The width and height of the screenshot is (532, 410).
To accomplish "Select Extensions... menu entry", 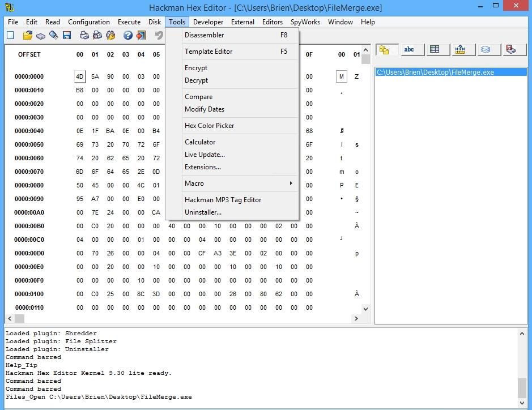I will pyautogui.click(x=232, y=167).
